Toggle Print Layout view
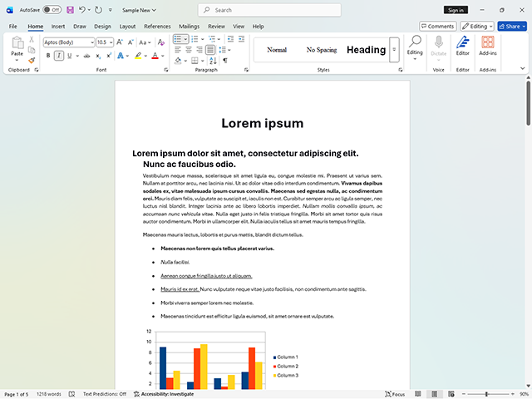This screenshot has height=399, width=532. point(434,393)
